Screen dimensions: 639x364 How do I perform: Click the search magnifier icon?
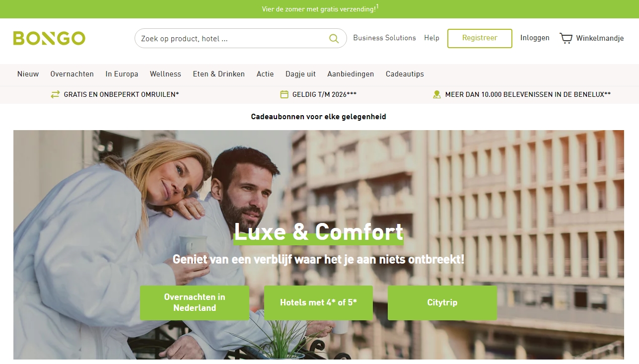[334, 38]
